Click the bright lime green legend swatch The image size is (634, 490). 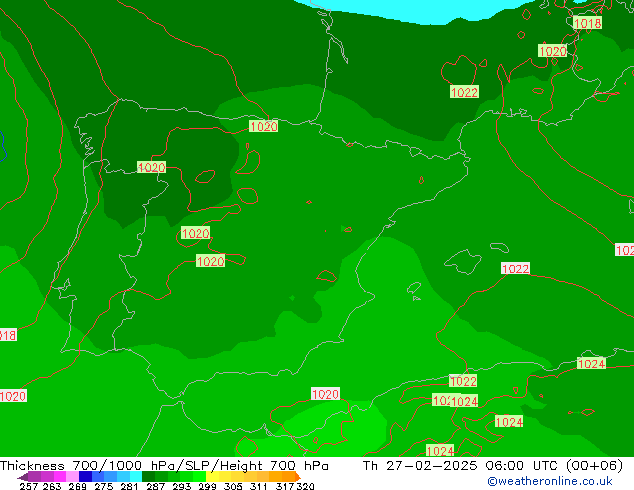[199, 477]
